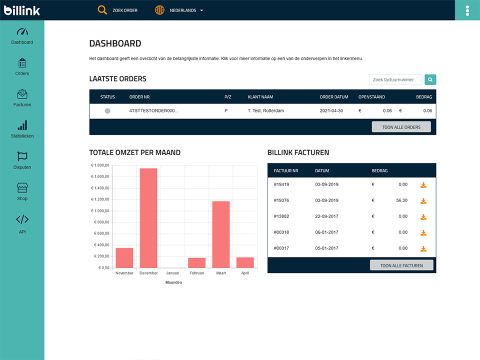This screenshot has height=360, width=480.
Task: Click the Toon alle facturen button
Action: (x=402, y=265)
